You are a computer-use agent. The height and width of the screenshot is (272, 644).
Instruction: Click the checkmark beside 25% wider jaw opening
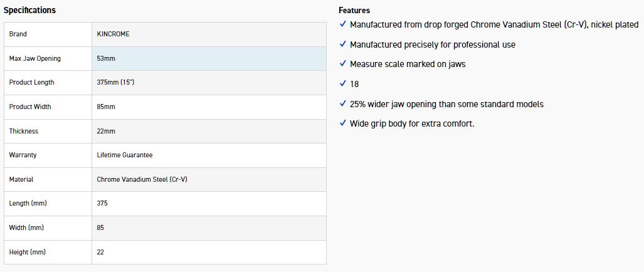[342, 104]
